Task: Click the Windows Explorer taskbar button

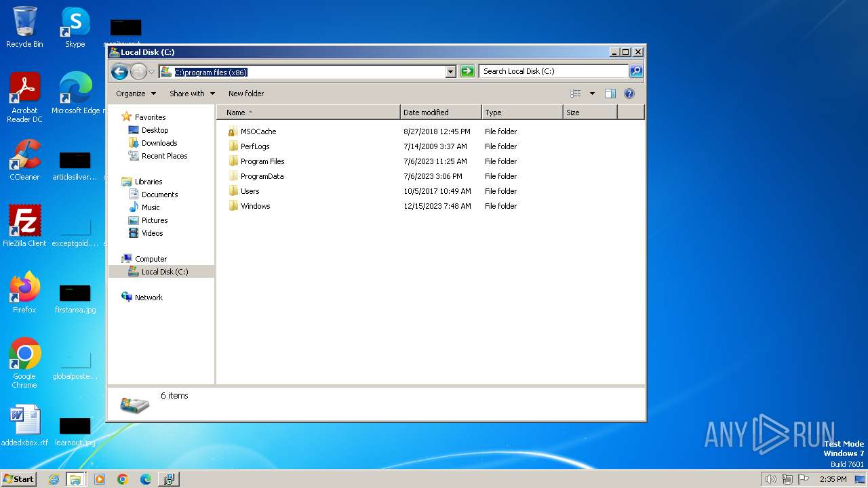Action: [75, 479]
